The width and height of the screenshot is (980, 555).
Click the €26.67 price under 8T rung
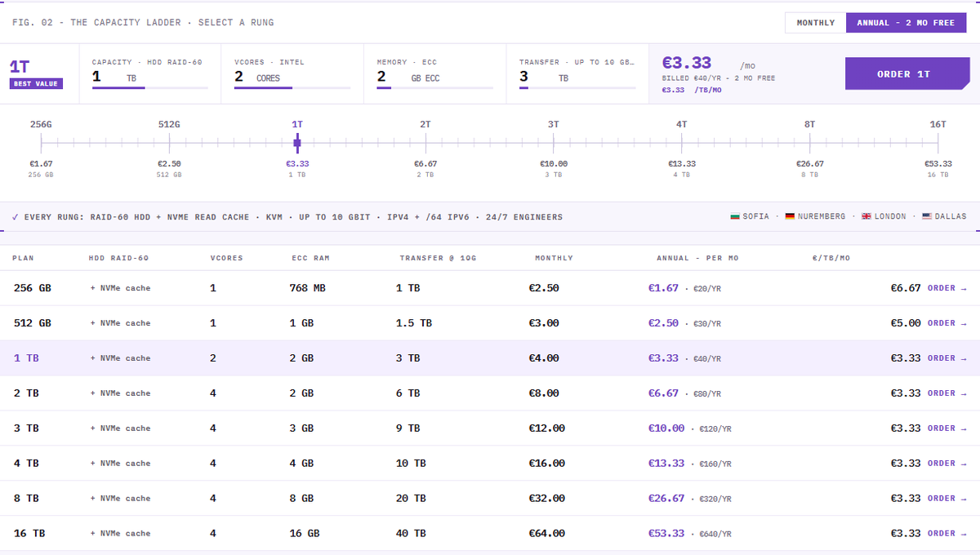click(x=809, y=164)
